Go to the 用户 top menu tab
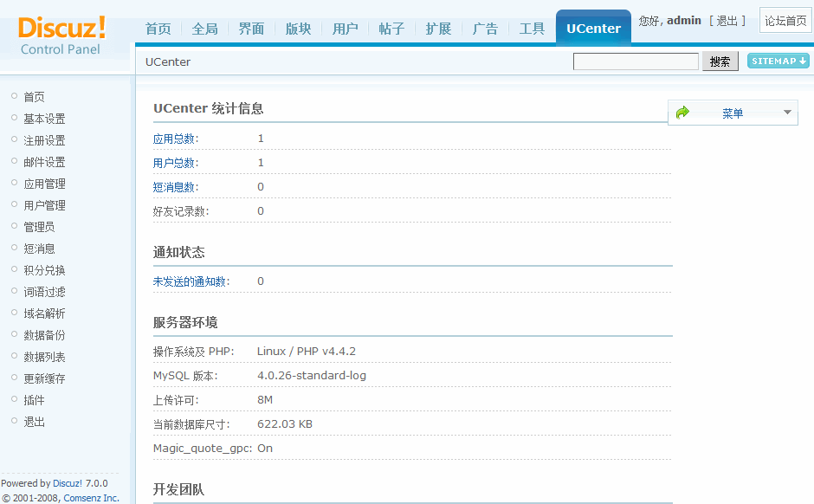This screenshot has width=814, height=504. (345, 29)
